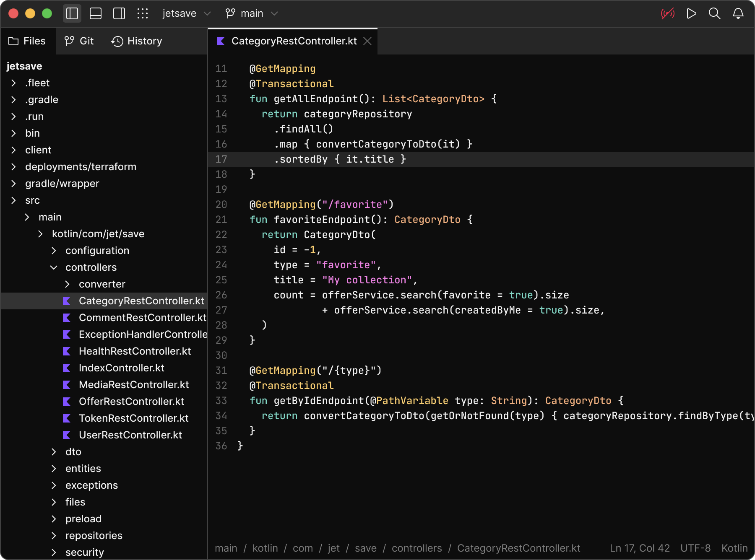Viewport: 755px width, 560px height.
Task: Click UTF-8 in the status bar
Action: click(695, 548)
